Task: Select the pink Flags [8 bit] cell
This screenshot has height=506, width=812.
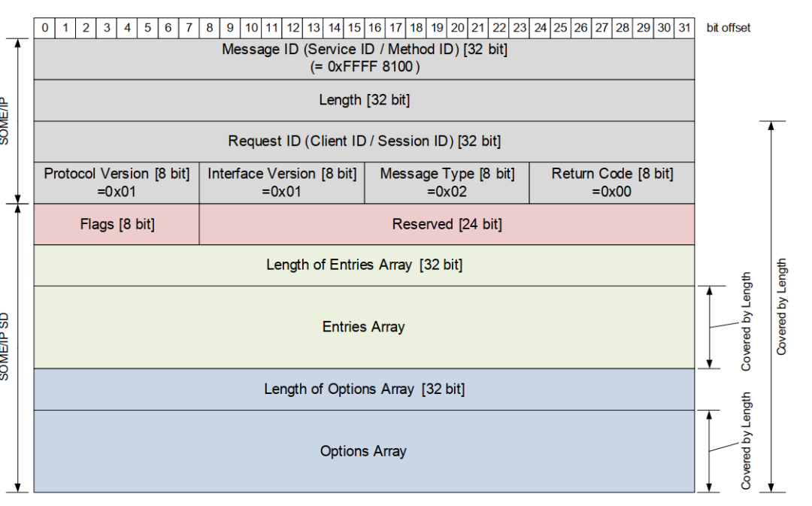Action: (x=117, y=224)
